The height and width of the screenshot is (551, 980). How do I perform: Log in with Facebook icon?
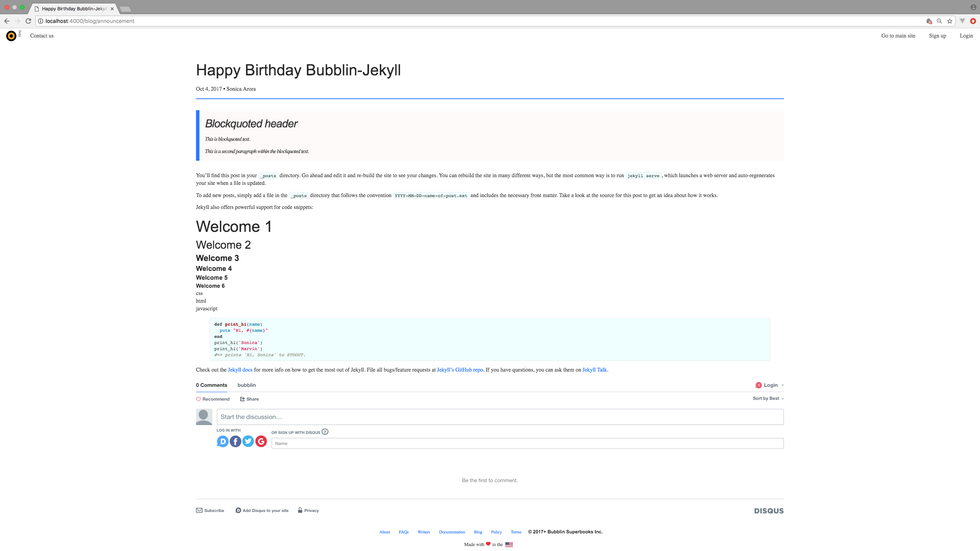tap(235, 442)
